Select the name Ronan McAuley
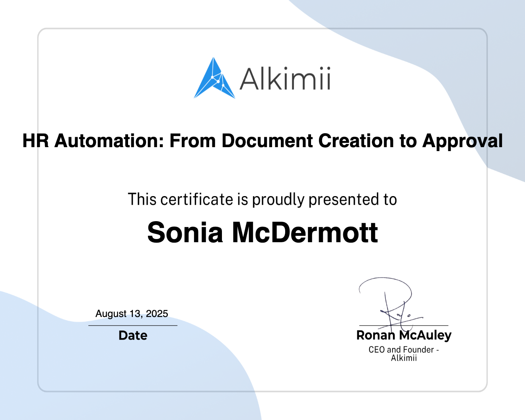The width and height of the screenshot is (525, 420). [x=404, y=335]
